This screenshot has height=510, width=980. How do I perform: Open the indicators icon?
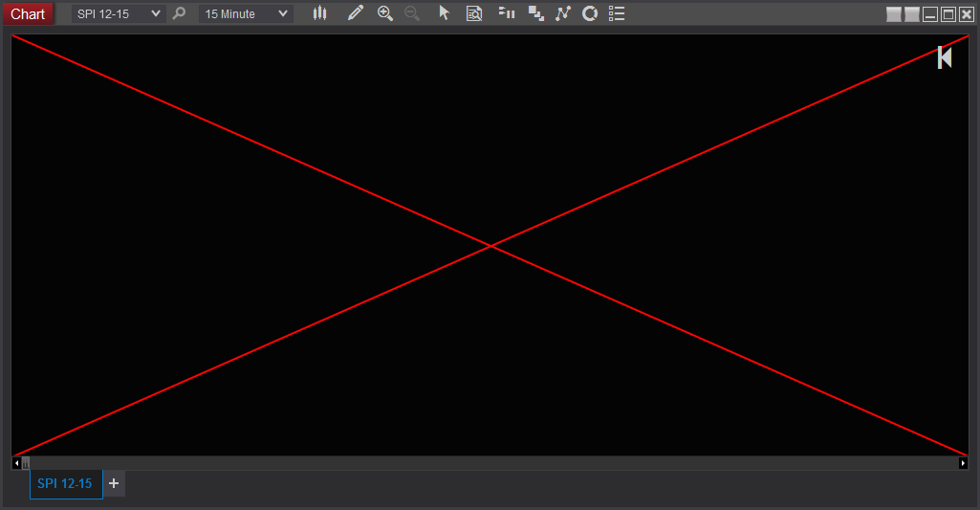point(563,13)
